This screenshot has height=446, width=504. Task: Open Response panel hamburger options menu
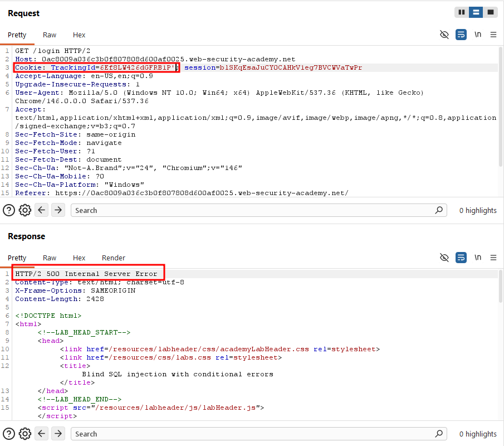pyautogui.click(x=493, y=258)
